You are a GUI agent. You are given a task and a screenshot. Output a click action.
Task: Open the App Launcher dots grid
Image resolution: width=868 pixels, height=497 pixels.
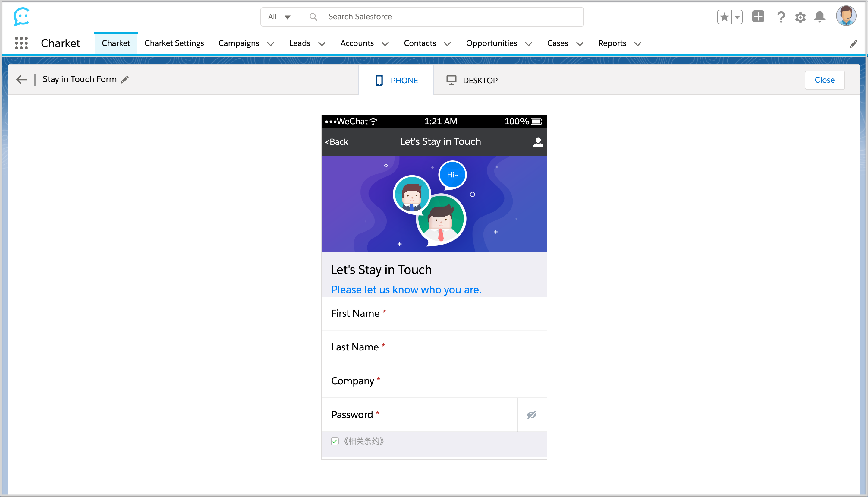pos(21,43)
